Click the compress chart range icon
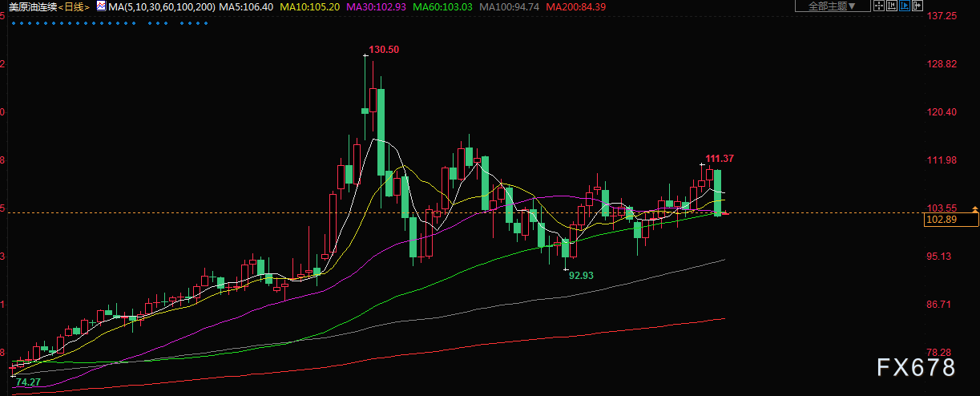 pos(892,6)
